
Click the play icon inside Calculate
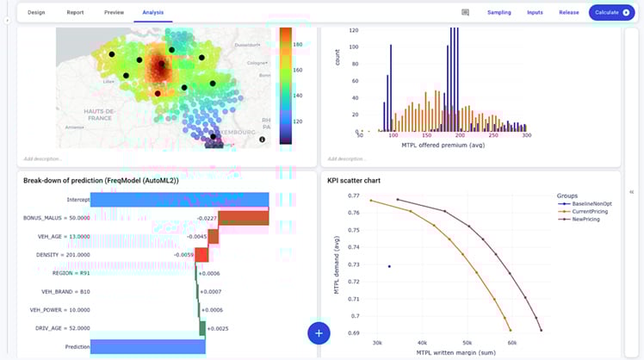626,13
